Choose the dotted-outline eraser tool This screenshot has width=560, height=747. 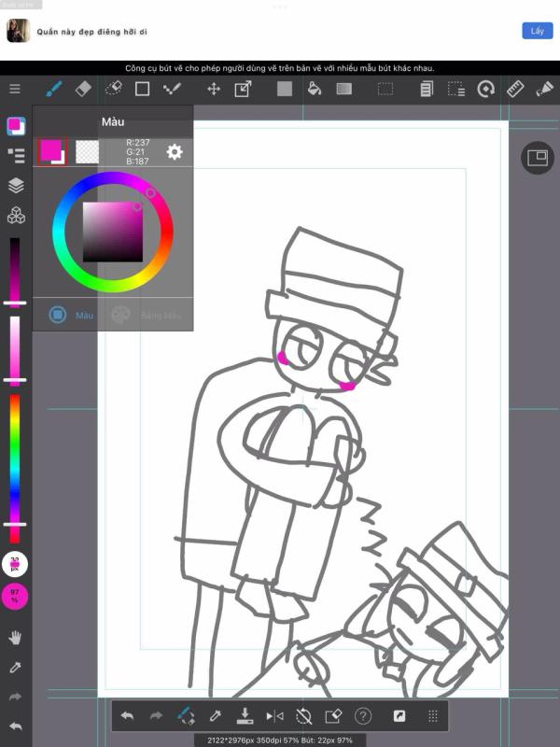[x=113, y=89]
